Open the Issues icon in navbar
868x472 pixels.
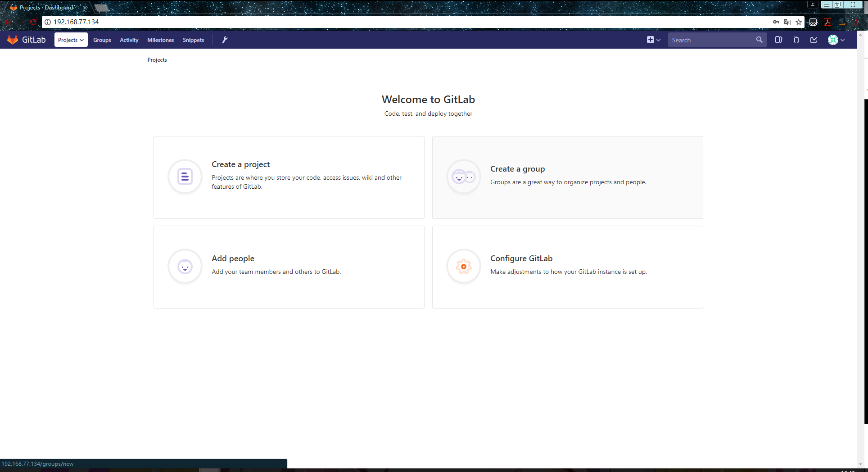coord(778,40)
